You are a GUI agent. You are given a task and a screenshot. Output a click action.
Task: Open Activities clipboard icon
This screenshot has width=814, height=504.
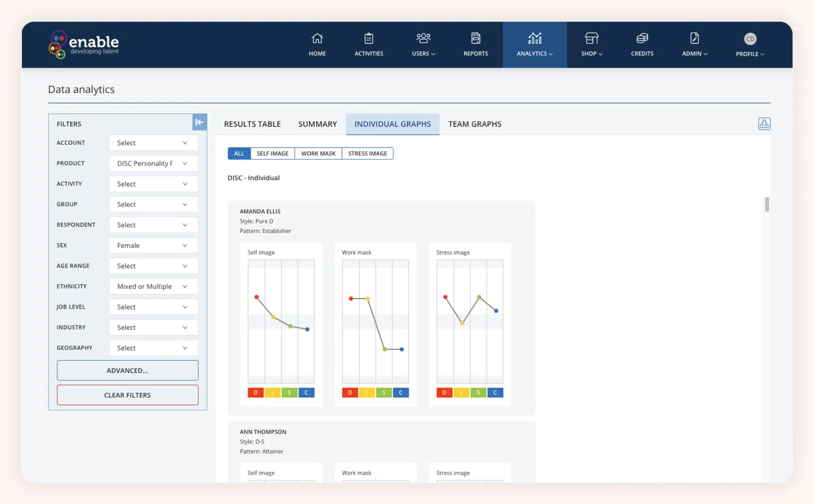pos(369,38)
